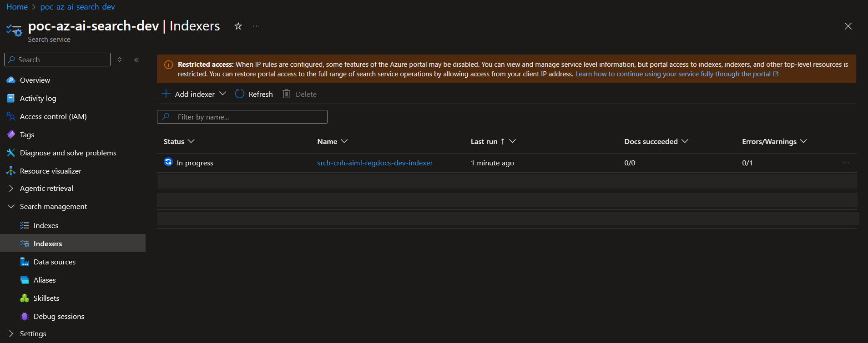Click the Refresh button label

point(261,94)
